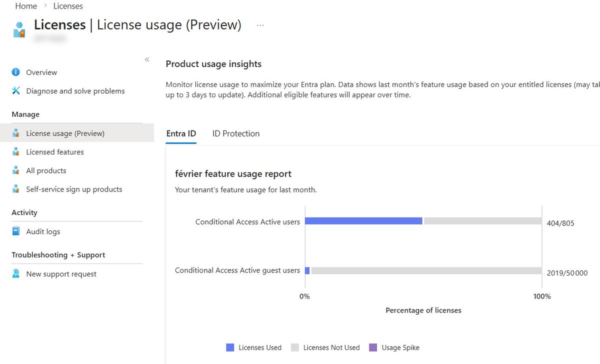Click the février feature usage report heading
600x364 pixels.
pos(233,174)
